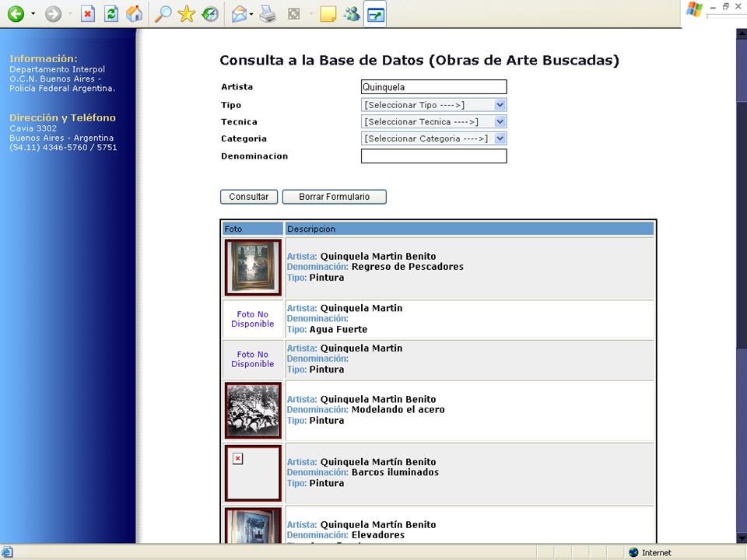747x560 pixels.
Task: Open the Seleccionar Tecnica dropdown
Action: (x=433, y=121)
